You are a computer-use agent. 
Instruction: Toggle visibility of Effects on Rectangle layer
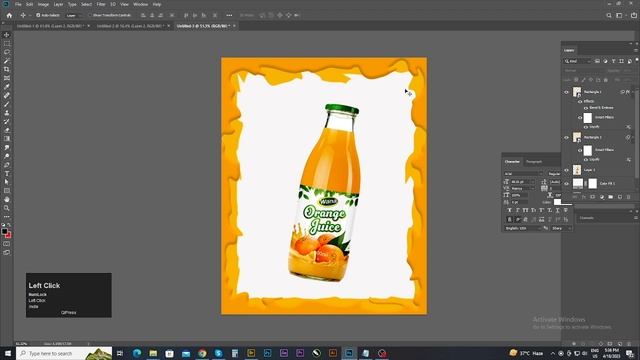580,101
